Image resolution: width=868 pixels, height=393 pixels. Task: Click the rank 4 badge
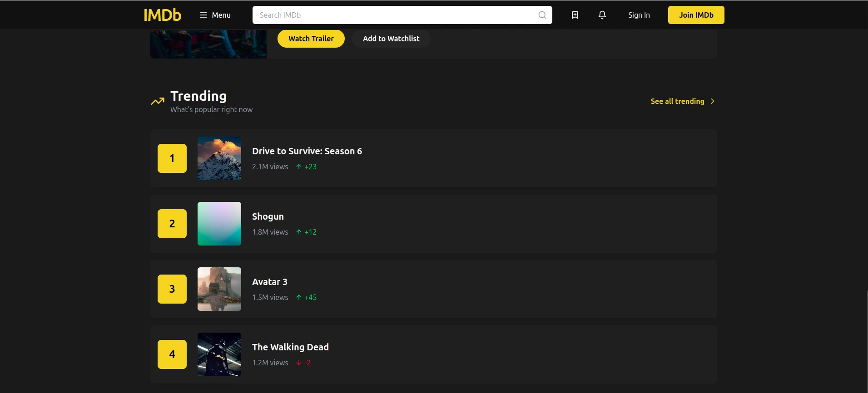172,354
